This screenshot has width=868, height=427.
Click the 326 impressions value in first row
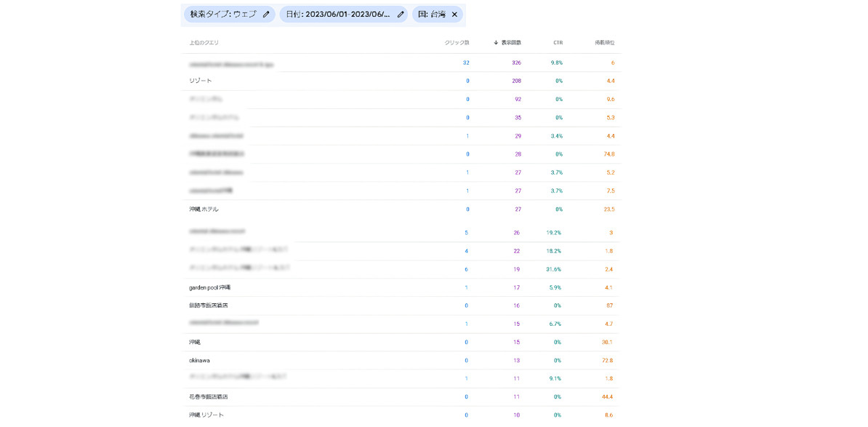click(x=516, y=63)
